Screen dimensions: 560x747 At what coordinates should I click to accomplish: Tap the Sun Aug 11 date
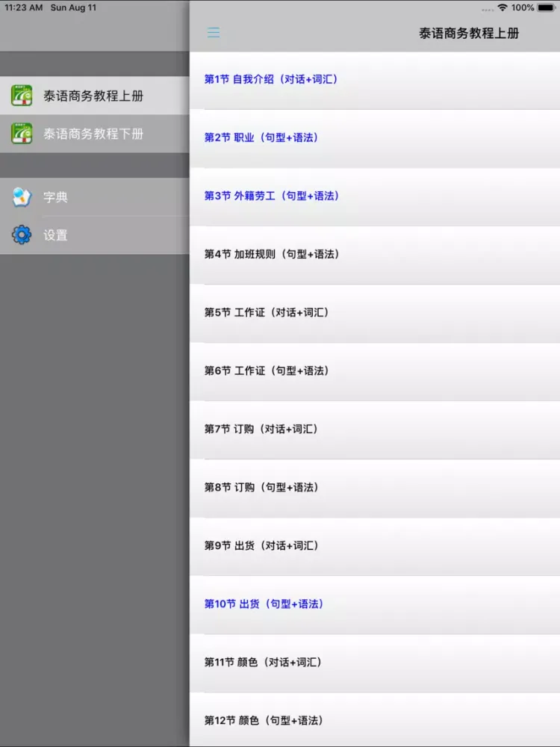pyautogui.click(x=73, y=7)
